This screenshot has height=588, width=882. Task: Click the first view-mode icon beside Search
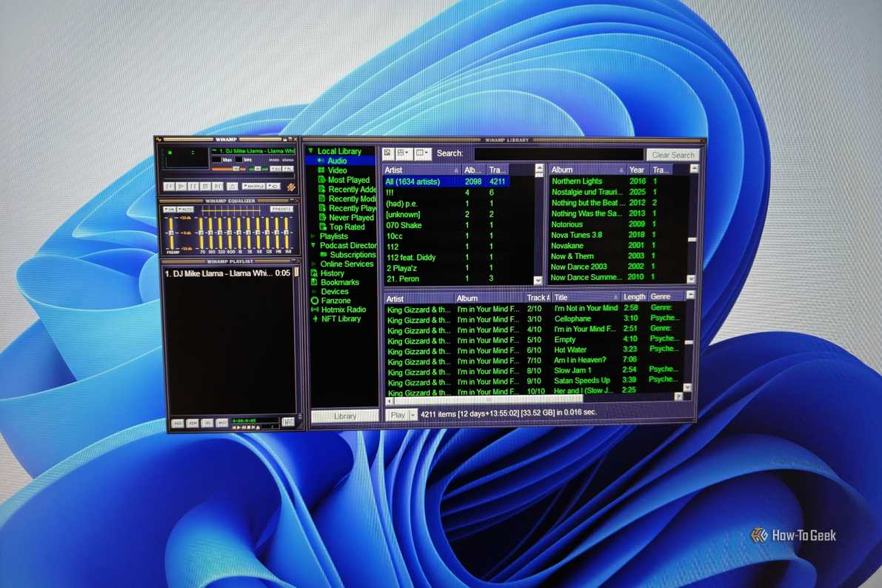tap(388, 153)
